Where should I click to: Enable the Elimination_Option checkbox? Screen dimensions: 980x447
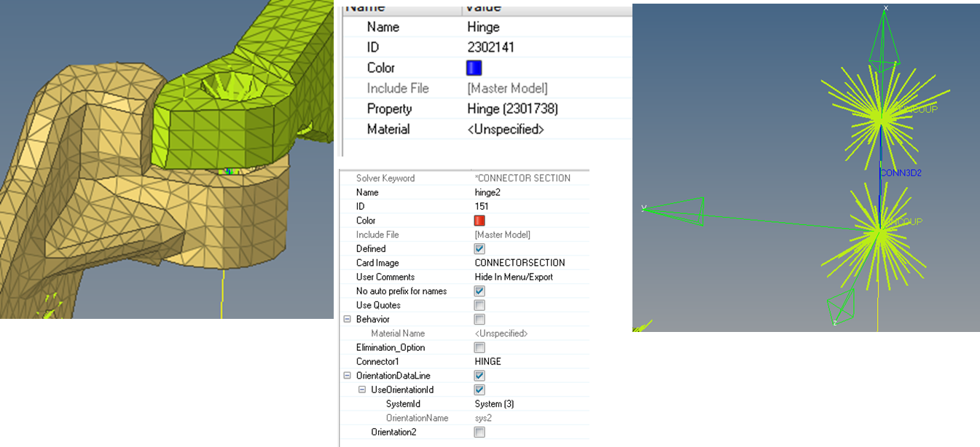click(479, 347)
